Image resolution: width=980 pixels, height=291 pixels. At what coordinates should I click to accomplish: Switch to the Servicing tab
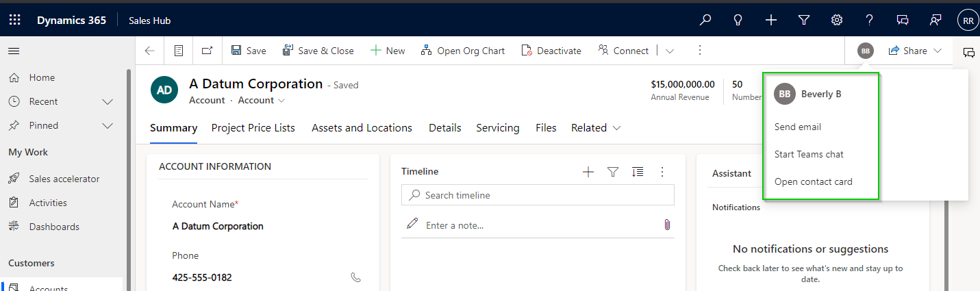(x=498, y=128)
